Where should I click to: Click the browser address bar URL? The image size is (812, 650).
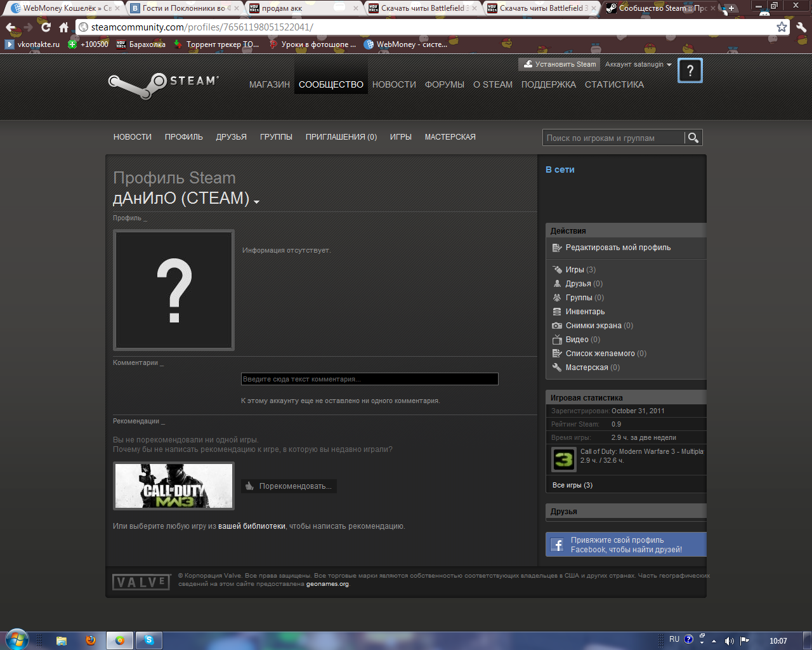click(x=202, y=27)
